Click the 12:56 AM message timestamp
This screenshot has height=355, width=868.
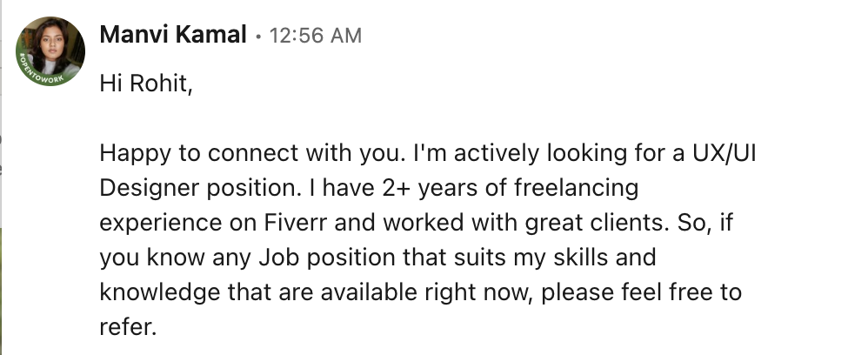pos(316,36)
